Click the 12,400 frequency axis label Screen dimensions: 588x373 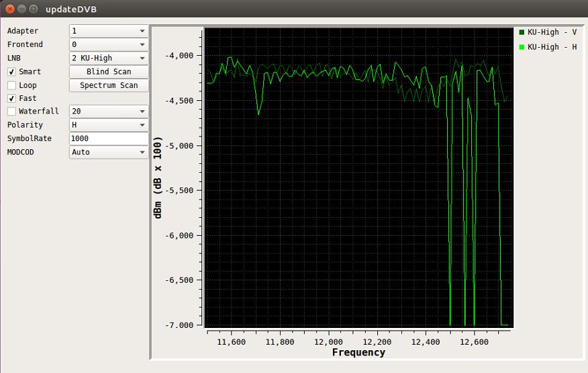[x=426, y=342]
